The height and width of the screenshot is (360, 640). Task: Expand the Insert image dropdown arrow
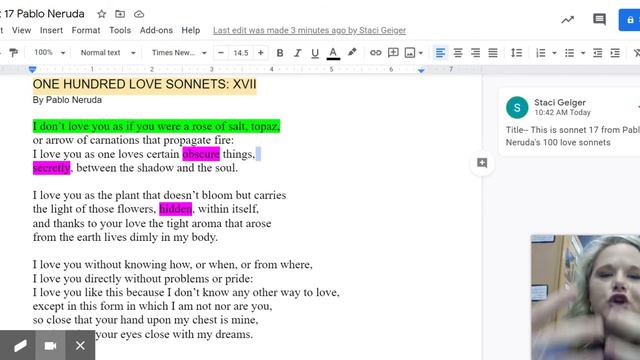click(420, 53)
